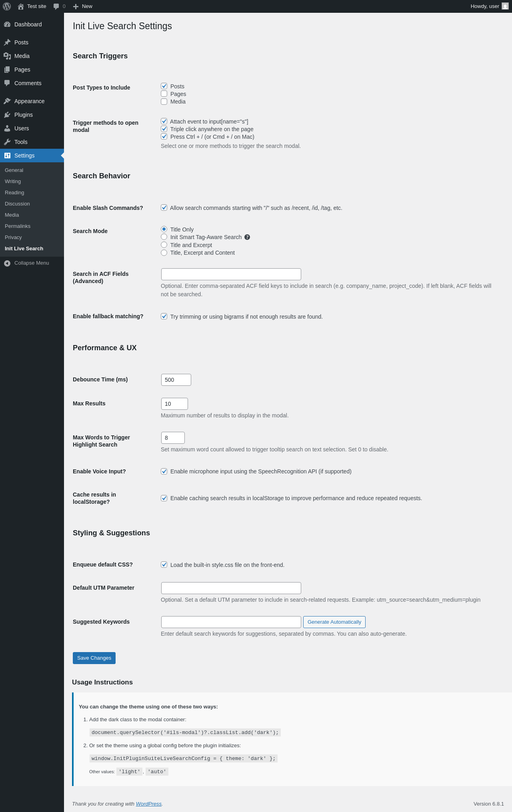This screenshot has width=512, height=812.
Task: Focus the Search in ACF Fields input
Action: (231, 274)
